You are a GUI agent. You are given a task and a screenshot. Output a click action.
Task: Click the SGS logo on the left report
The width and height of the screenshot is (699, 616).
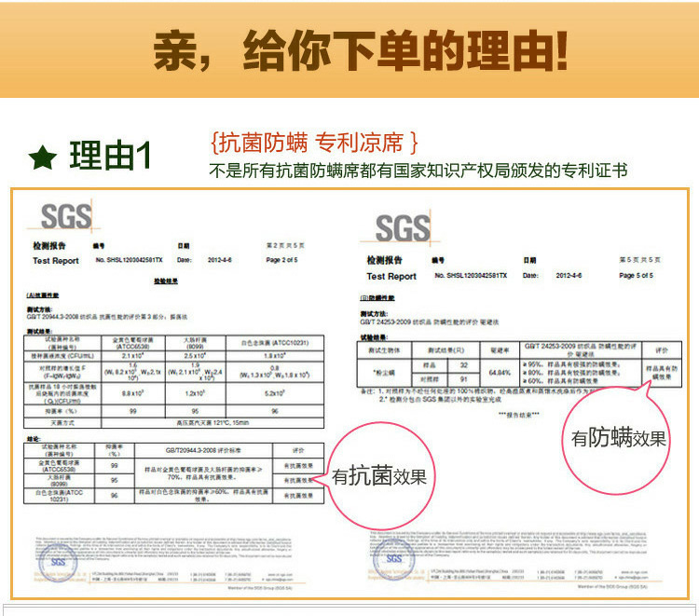[66, 216]
